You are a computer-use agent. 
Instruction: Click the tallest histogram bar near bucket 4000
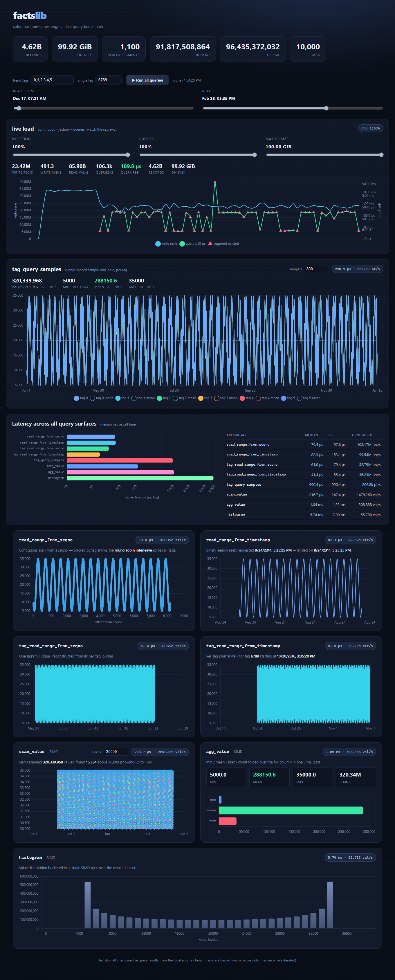[x=88, y=905]
